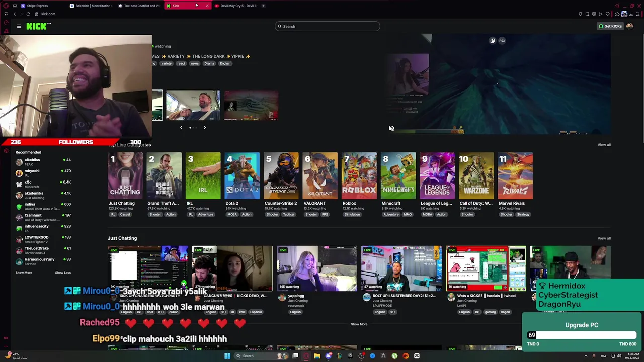Image resolution: width=644 pixels, height=362 pixels.
Task: Open Grand Theft Auto category card
Action: 164,176
